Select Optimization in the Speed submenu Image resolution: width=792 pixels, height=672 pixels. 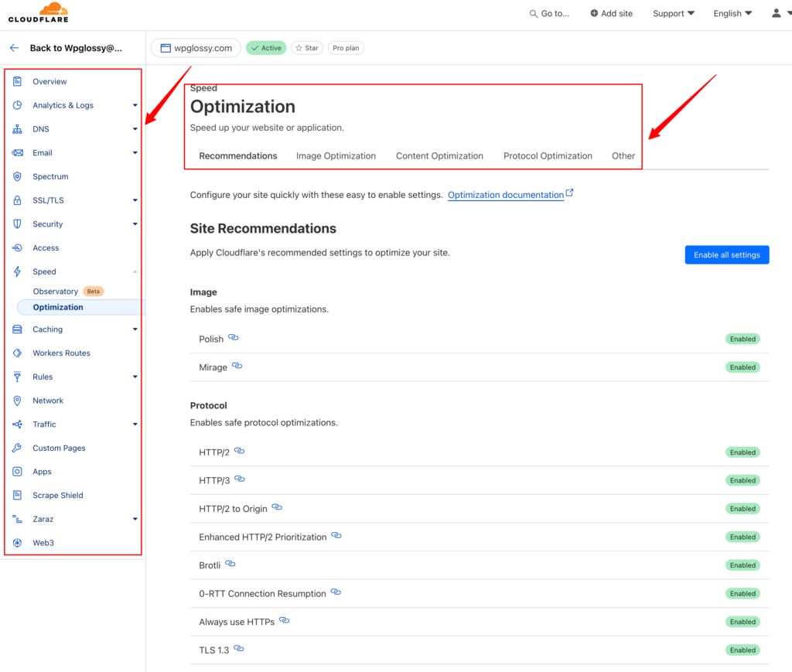click(x=80, y=307)
